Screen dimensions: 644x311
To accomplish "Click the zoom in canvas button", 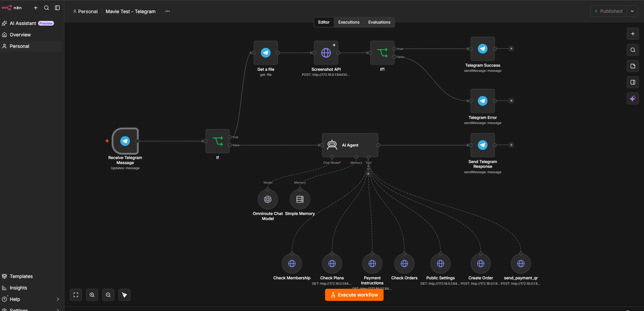I will pos(92,295).
